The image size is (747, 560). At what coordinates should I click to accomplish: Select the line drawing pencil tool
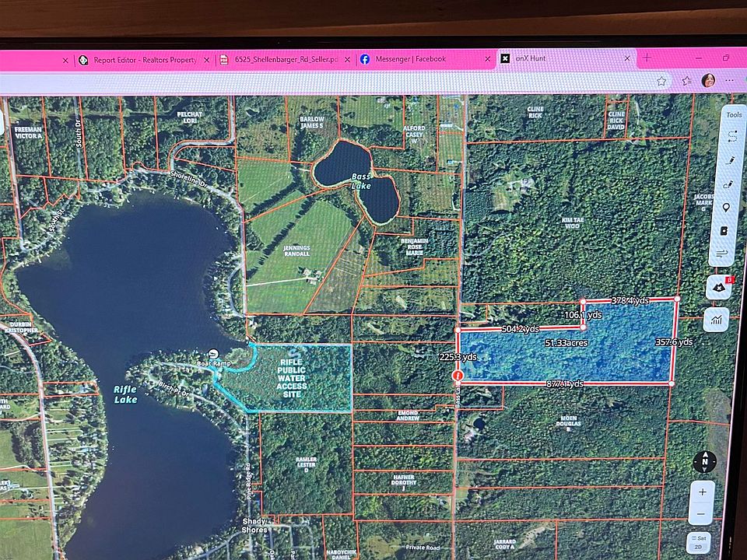pos(731,159)
